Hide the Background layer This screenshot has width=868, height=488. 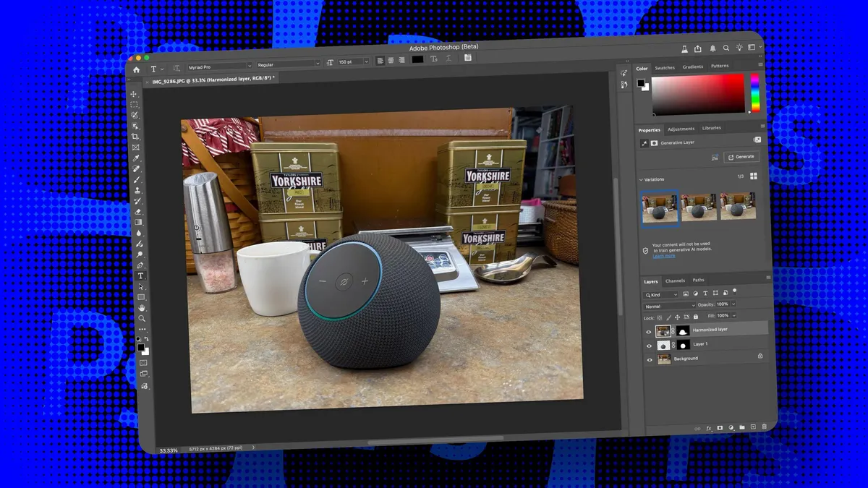tap(649, 359)
